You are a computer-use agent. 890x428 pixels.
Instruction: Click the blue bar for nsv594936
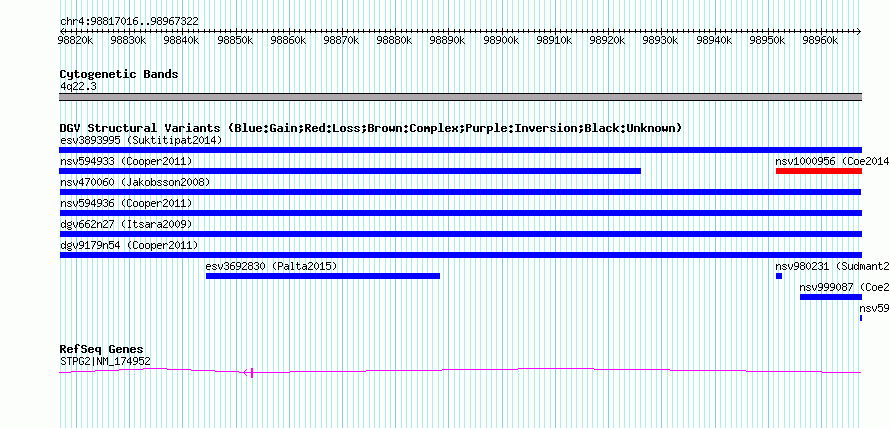pyautogui.click(x=460, y=213)
